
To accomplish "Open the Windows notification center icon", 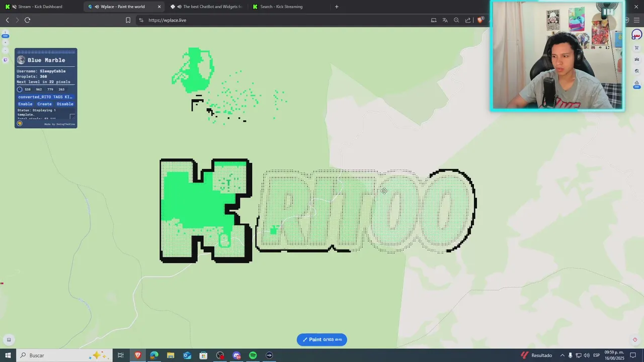I will point(633,355).
